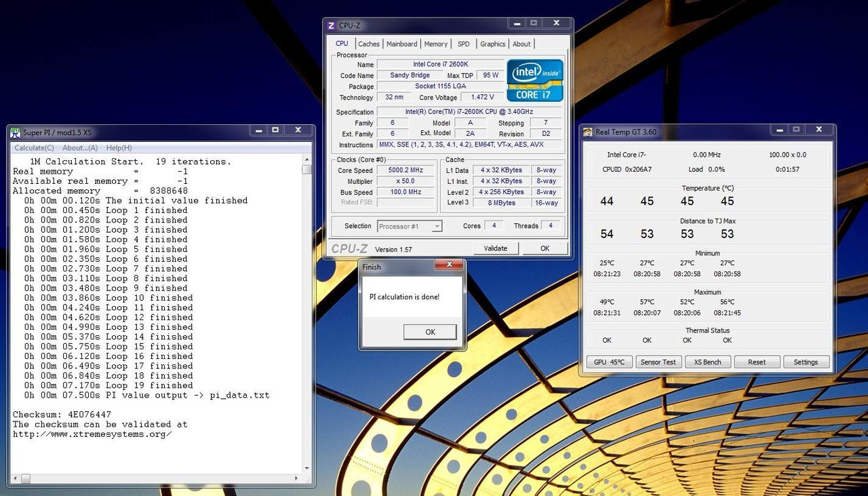Minimize the Real Temp window
868x496 pixels.
coord(779,130)
